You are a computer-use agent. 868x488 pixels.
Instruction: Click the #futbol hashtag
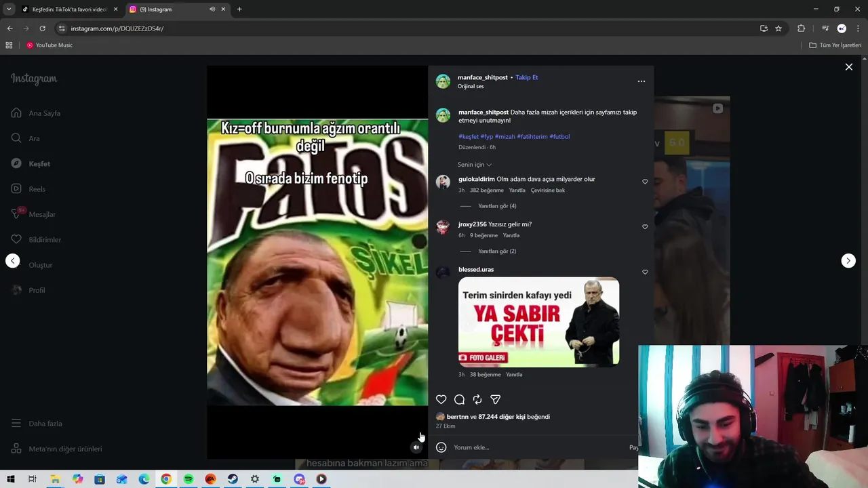[x=559, y=137]
